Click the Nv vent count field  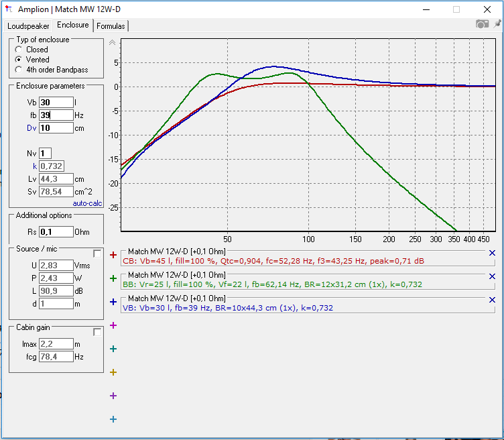(45, 154)
